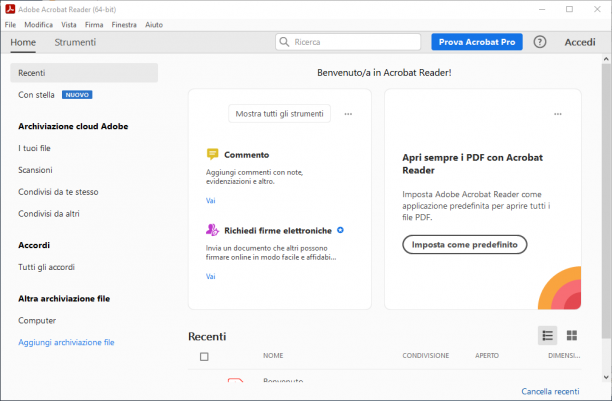Select Con stella in the sidebar
612x401 pixels.
(x=36, y=95)
